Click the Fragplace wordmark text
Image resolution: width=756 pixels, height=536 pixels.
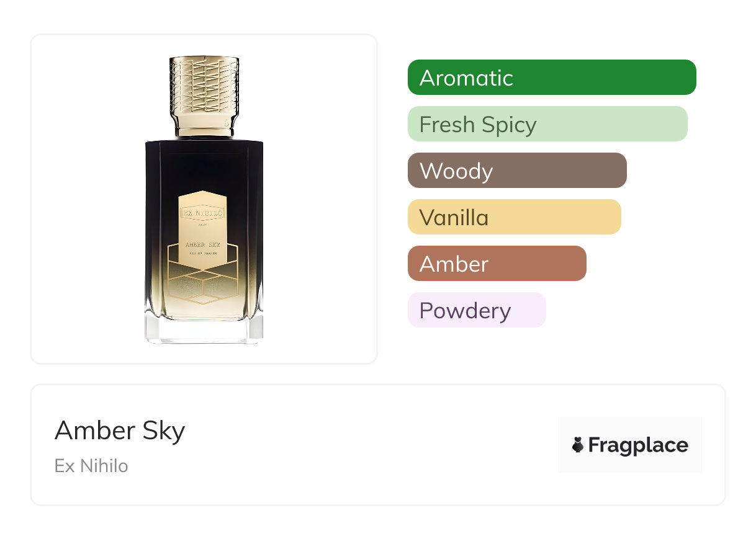[x=638, y=445]
